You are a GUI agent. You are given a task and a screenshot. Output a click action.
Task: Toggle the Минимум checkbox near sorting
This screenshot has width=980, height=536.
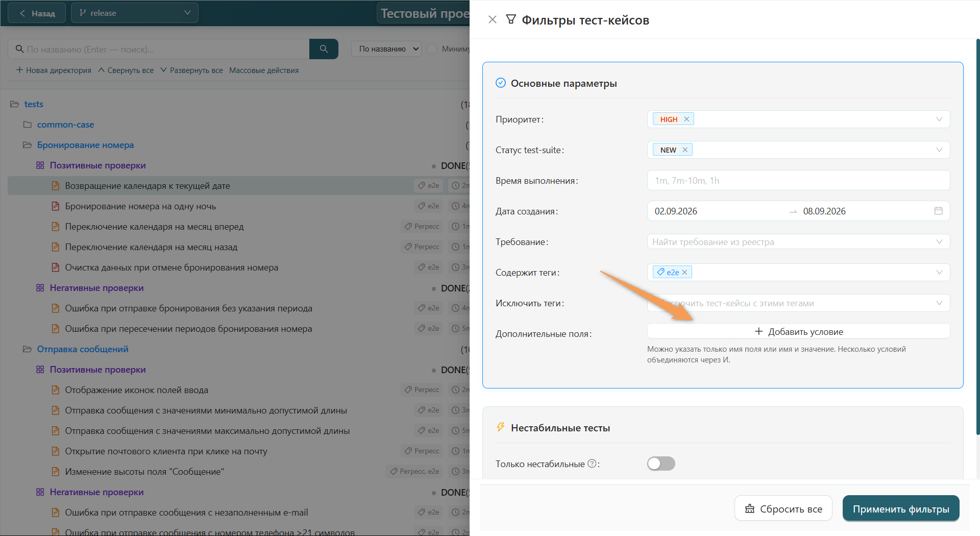[432, 49]
